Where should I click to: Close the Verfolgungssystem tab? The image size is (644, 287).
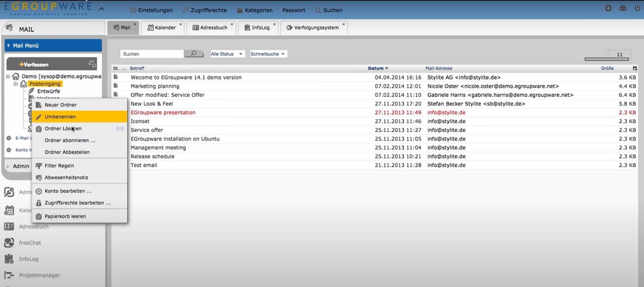pos(343,24)
